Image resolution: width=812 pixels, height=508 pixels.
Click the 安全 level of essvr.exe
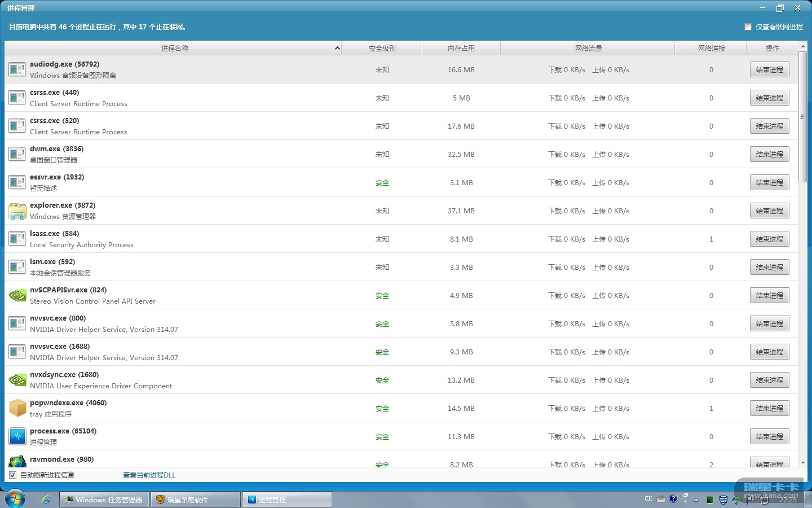click(x=382, y=183)
